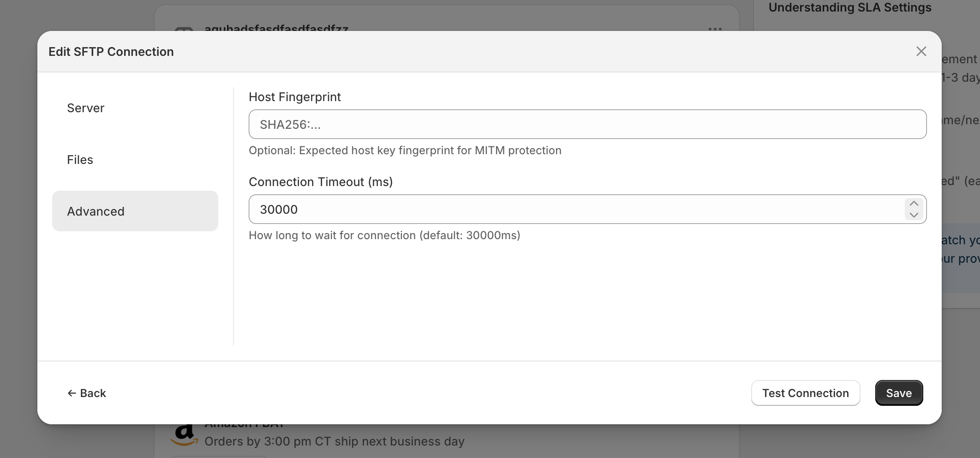Click Test Connection
This screenshot has height=458, width=980.
pos(805,393)
